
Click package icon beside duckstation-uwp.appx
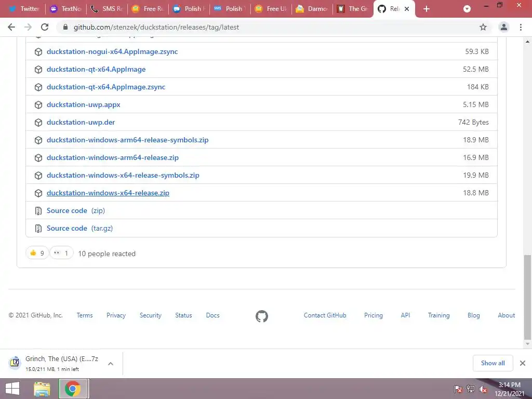pyautogui.click(x=38, y=105)
